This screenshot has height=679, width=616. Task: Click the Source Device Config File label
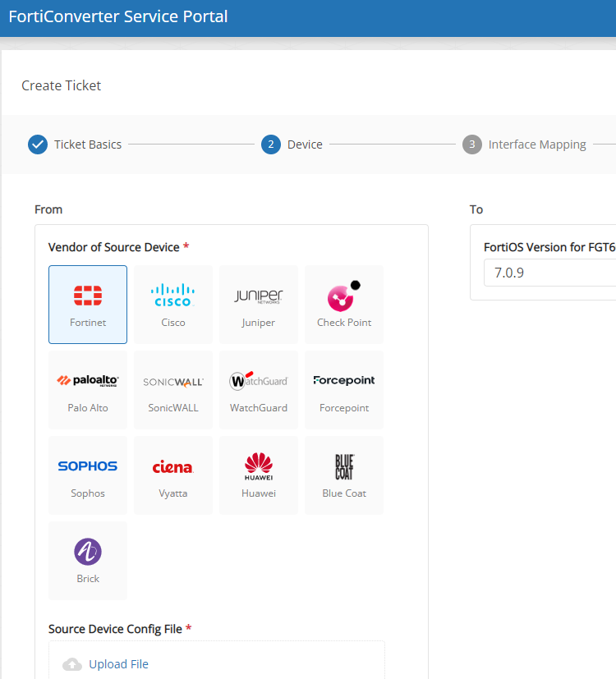pyautogui.click(x=115, y=629)
